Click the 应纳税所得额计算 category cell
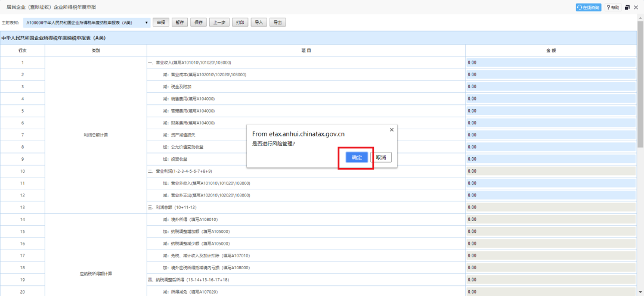The image size is (644, 296). point(95,273)
